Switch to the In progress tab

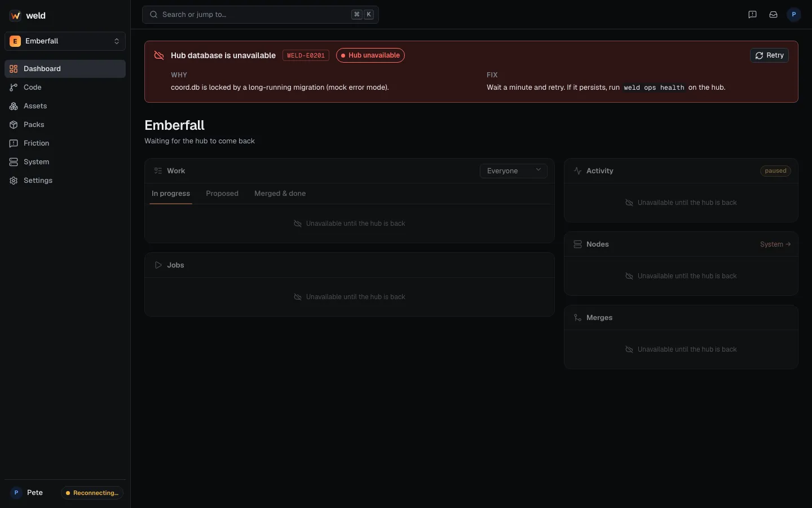tap(171, 194)
